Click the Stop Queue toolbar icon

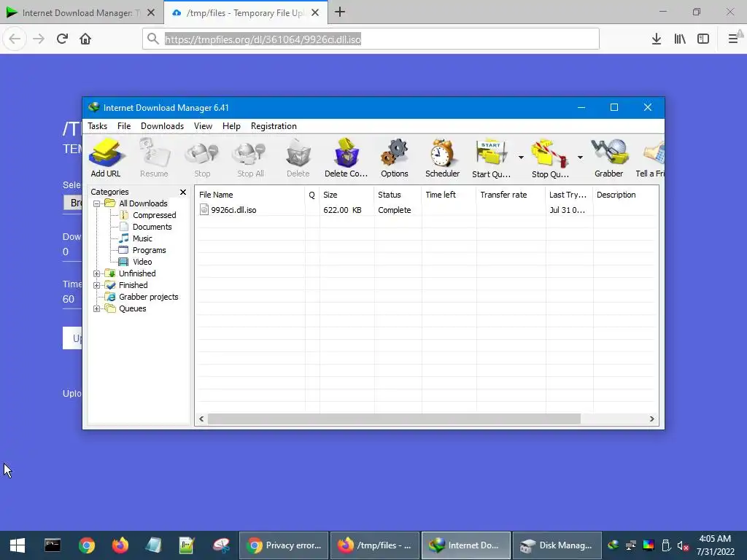pyautogui.click(x=550, y=157)
